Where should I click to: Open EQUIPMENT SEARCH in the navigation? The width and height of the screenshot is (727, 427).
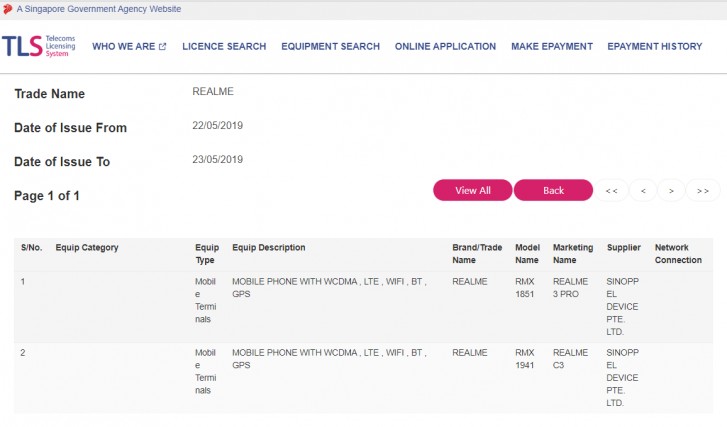[x=331, y=46]
